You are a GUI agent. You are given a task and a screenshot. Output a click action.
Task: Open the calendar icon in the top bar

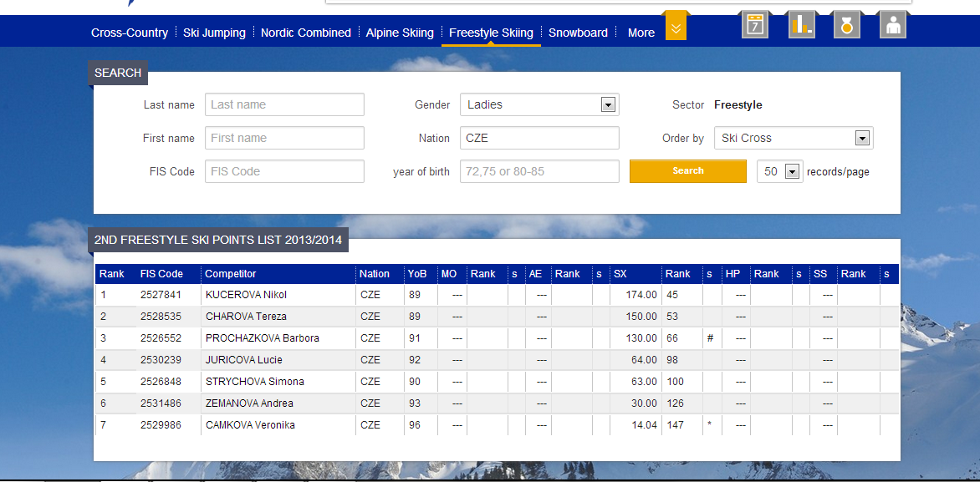pos(754,24)
